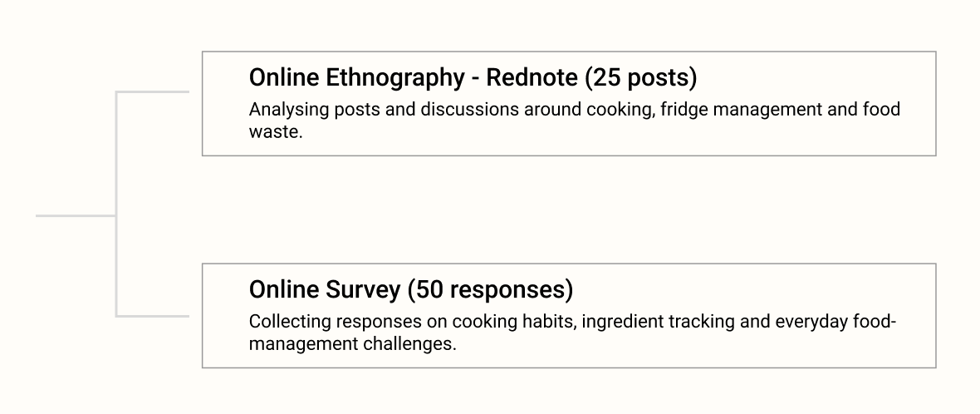The height and width of the screenshot is (414, 980).
Task: Click empty left padding inside Online Survey card
Action: 226,315
